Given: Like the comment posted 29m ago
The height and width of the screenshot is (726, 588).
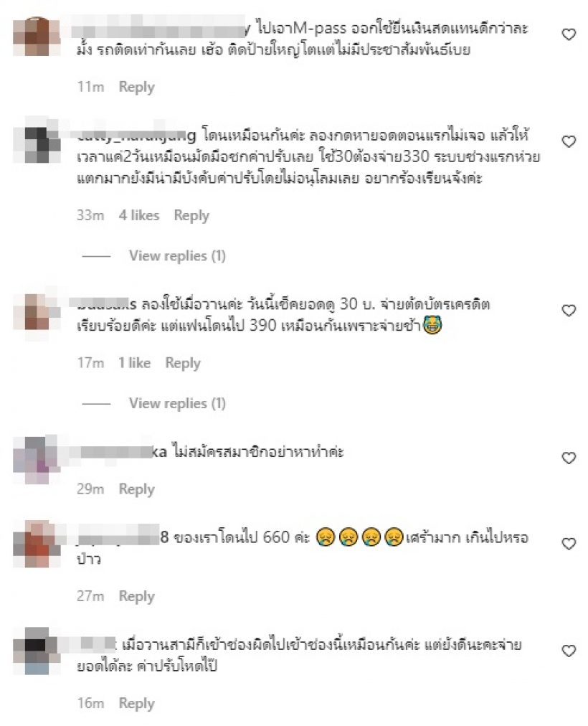Looking at the screenshot, I should coord(569,458).
